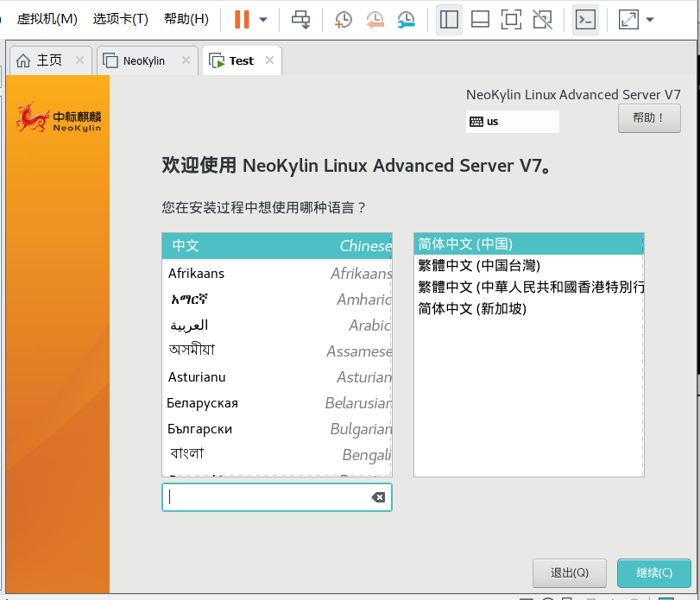
Task: Choose 繁體中文 香港特別行政區 locale
Action: coord(528,287)
